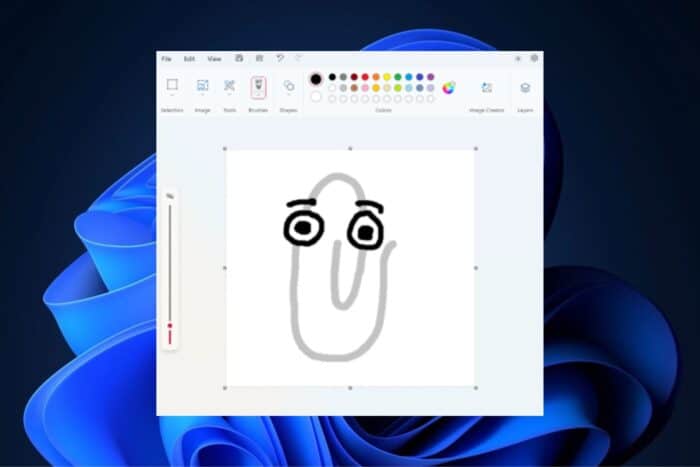The width and height of the screenshot is (700, 467).
Task: Click the Tools group icon
Action: click(229, 85)
